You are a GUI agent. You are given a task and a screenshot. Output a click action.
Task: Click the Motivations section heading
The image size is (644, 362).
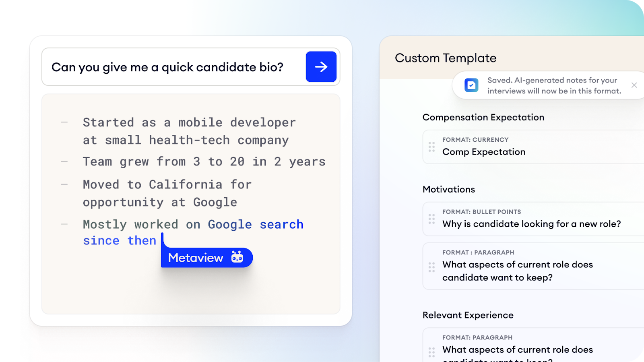coord(449,189)
